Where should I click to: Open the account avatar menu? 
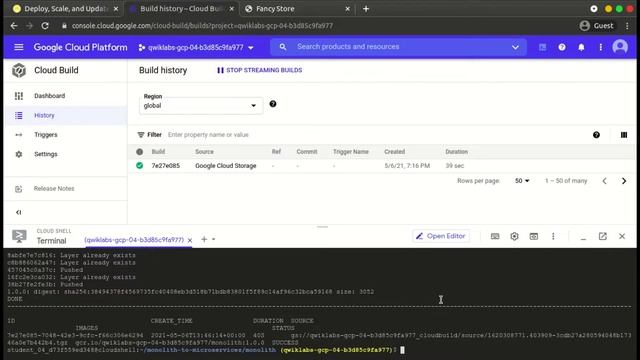pos(620,47)
